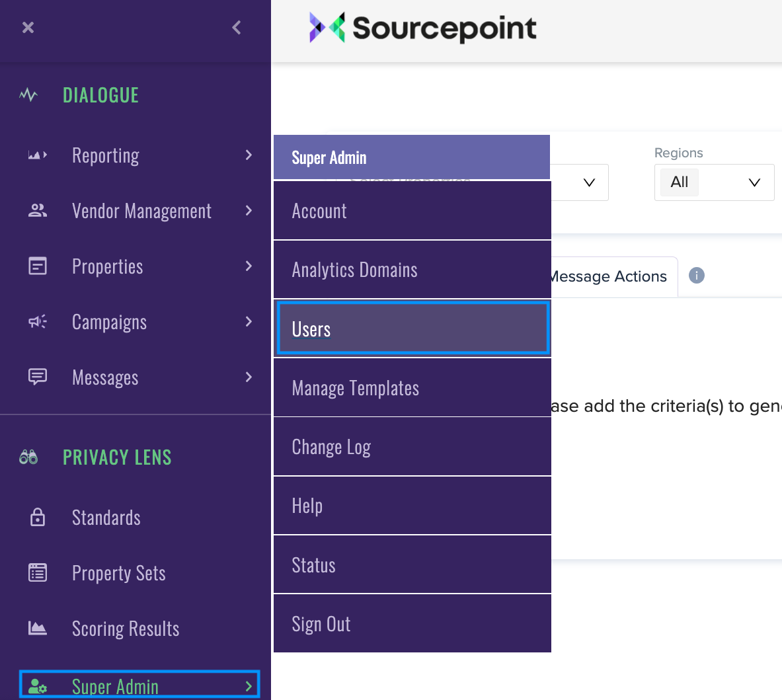Click the Messages chat bubble icon
The image size is (782, 700).
38,377
